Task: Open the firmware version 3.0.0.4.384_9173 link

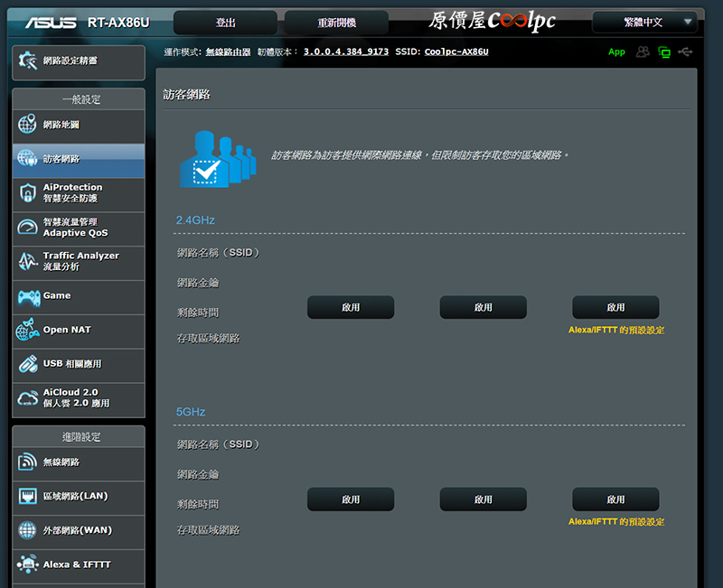Action: 346,51
